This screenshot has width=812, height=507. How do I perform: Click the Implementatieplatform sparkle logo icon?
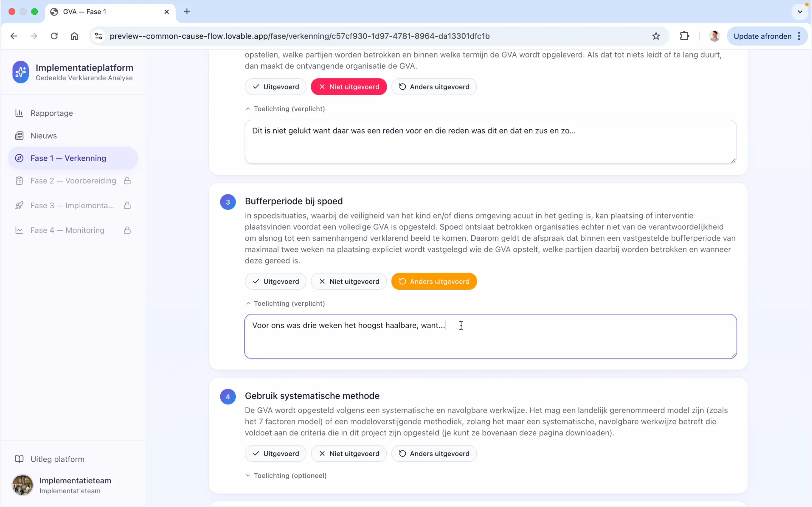[x=20, y=72]
